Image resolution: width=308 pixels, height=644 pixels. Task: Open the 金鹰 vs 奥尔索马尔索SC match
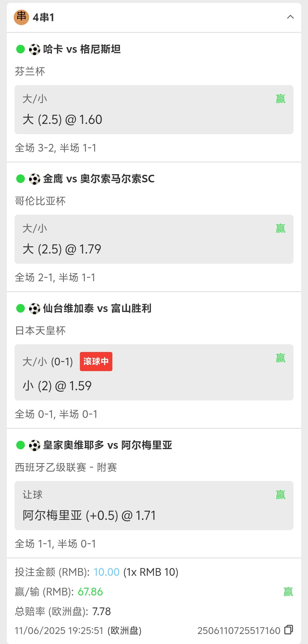pyautogui.click(x=99, y=179)
